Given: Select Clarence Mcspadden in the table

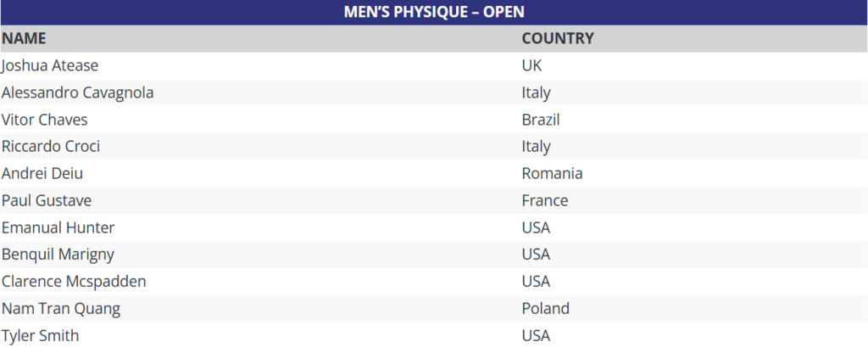Looking at the screenshot, I should 75,281.
